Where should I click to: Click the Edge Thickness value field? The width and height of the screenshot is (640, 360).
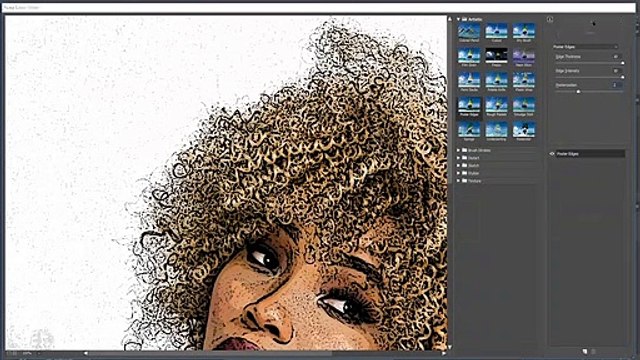(617, 57)
